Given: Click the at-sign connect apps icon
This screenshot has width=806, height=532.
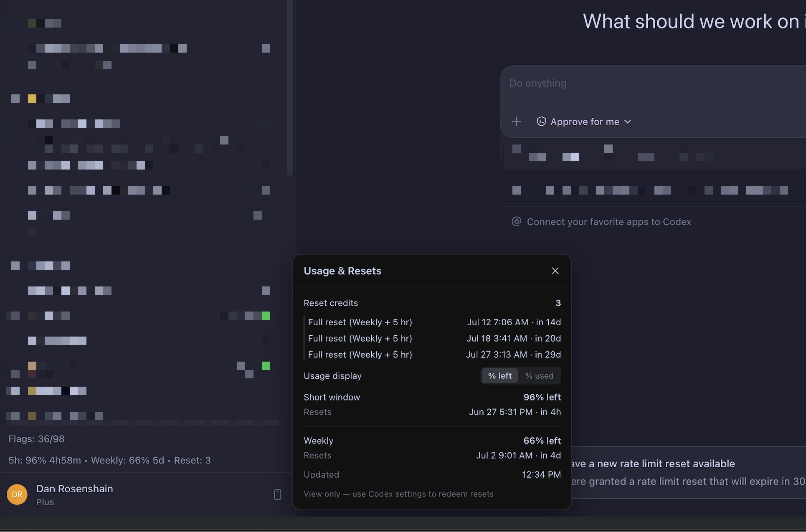Looking at the screenshot, I should pyautogui.click(x=517, y=221).
